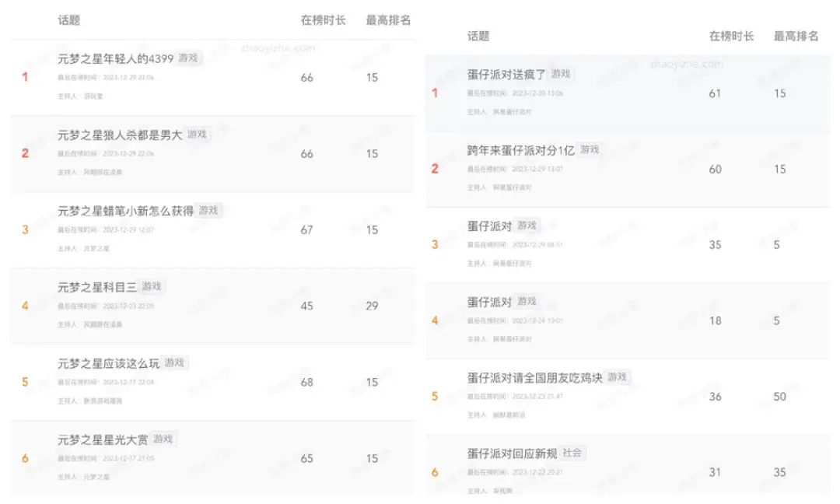Open topic 元梦之星星光大赏

103,439
